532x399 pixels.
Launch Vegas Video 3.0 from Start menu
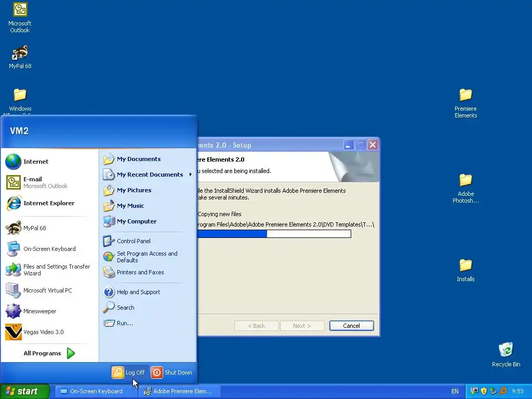49,332
